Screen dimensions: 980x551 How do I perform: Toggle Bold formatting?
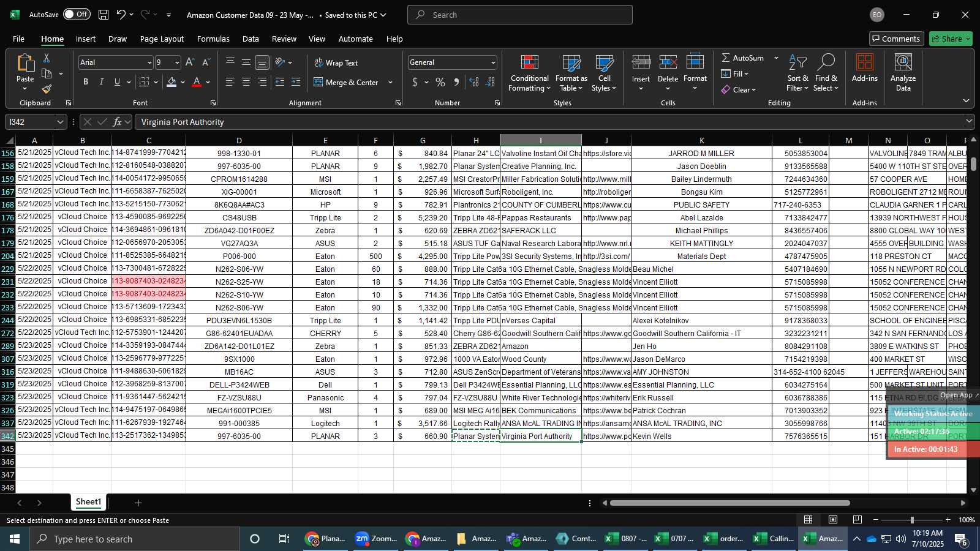pos(86,82)
